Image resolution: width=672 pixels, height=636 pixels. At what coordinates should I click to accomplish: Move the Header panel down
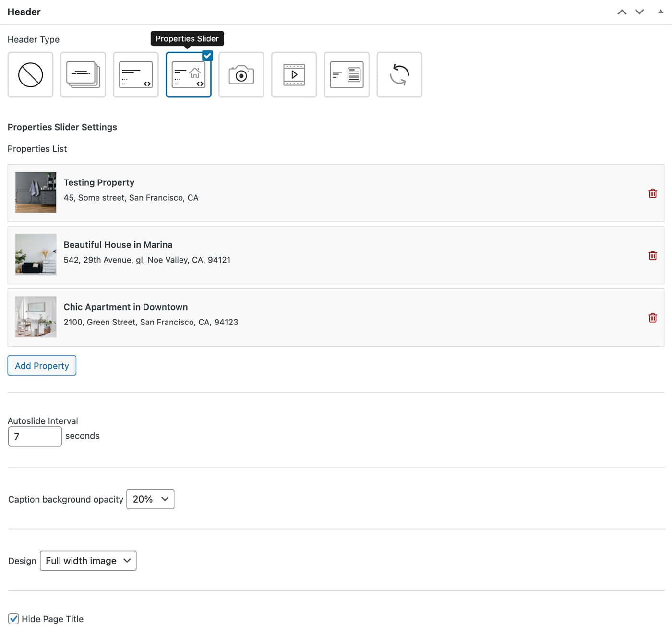point(639,12)
